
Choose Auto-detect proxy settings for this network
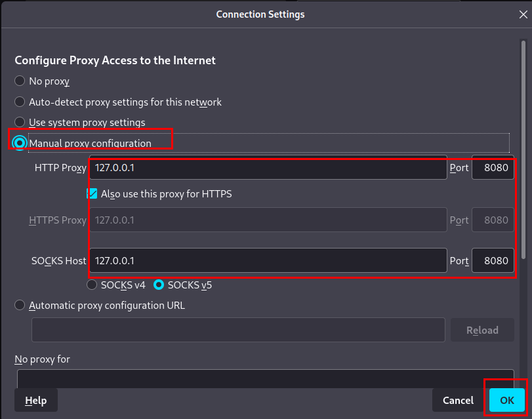pos(20,102)
